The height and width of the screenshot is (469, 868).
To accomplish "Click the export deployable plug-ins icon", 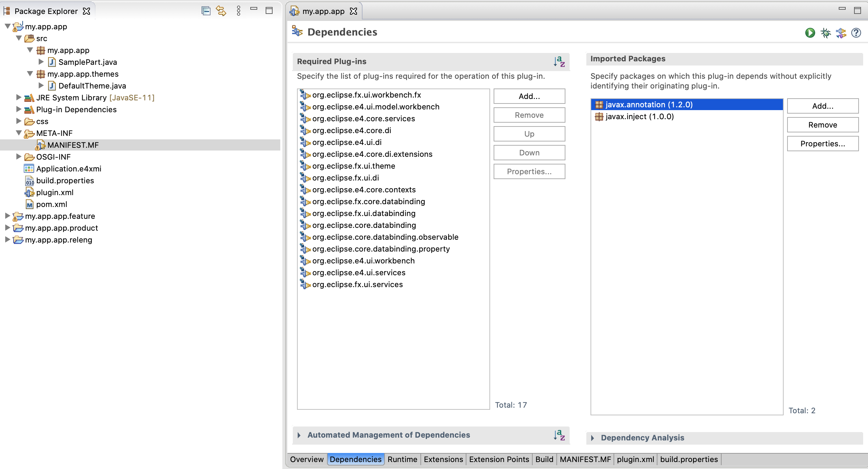I will point(841,33).
